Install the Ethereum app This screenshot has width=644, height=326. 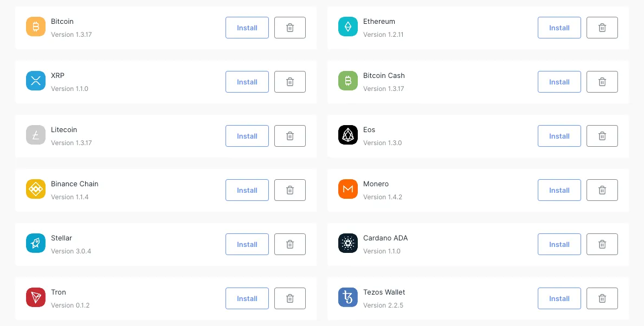click(x=559, y=28)
